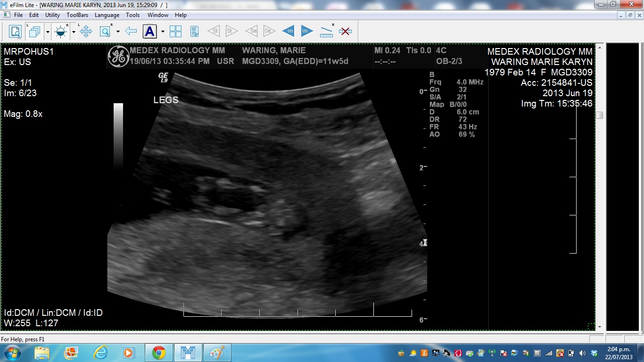Expand dropdown arrow beside Window/Level tool

point(74,32)
